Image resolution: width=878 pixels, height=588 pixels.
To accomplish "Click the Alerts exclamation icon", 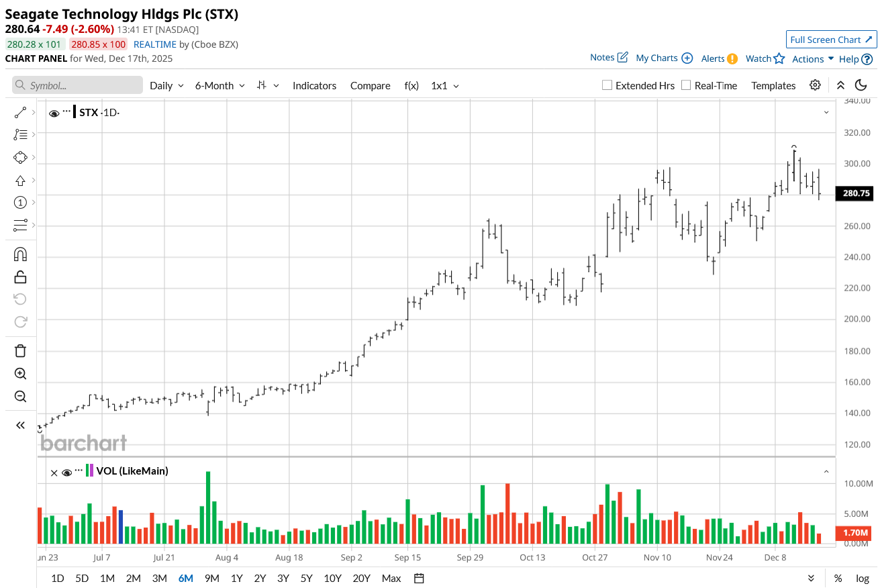I will tap(732, 58).
